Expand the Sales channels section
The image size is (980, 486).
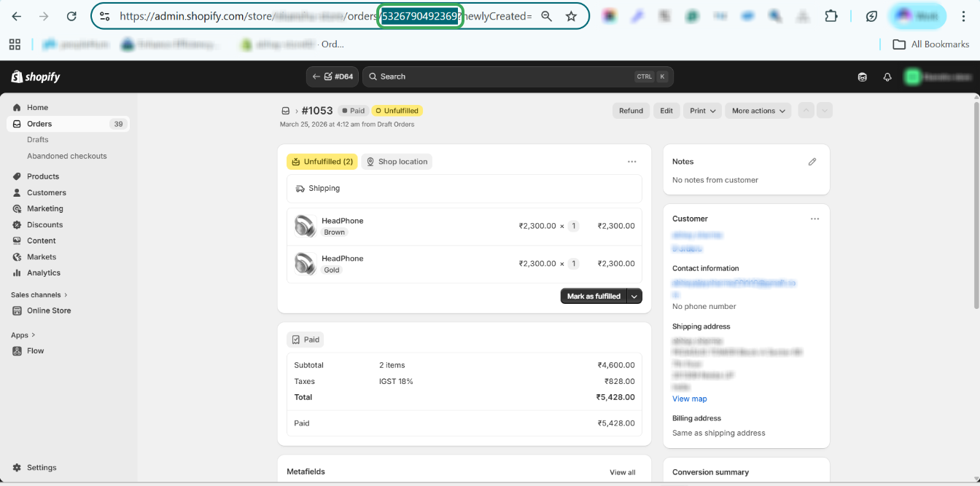click(x=39, y=295)
